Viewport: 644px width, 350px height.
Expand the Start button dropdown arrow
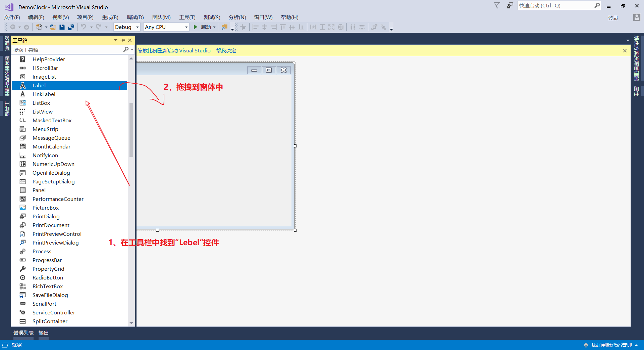point(214,27)
